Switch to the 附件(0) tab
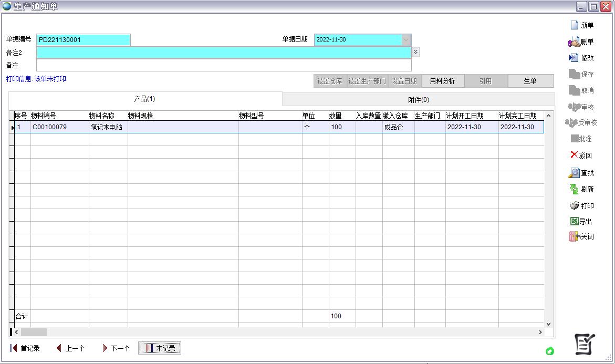Image resolution: width=615 pixels, height=364 pixels. coord(418,100)
